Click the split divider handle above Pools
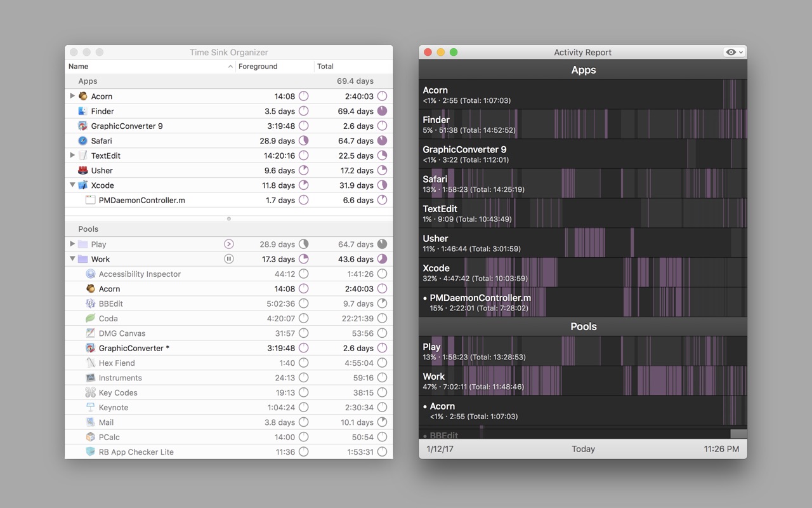 point(229,218)
